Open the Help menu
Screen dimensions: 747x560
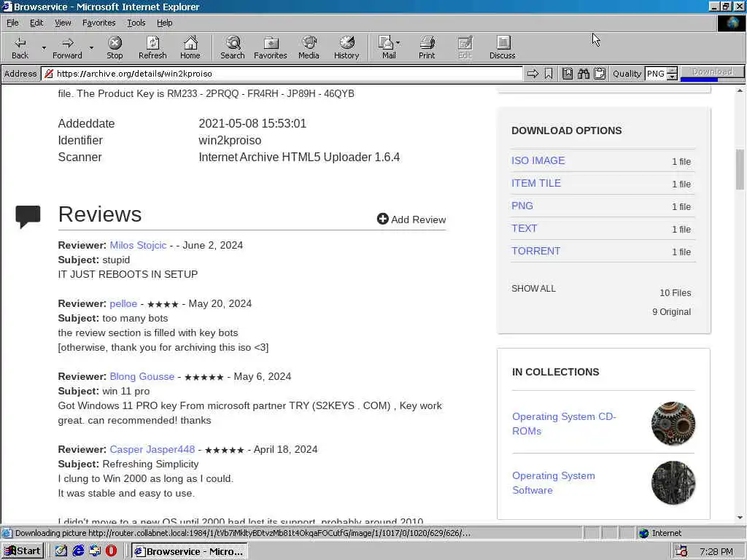click(x=164, y=23)
